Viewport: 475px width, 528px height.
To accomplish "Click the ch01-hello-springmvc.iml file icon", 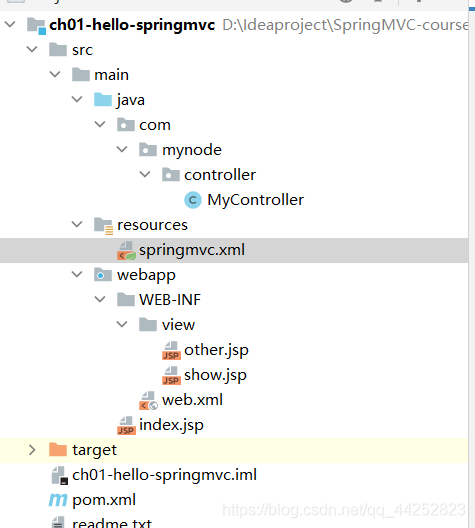I will click(x=60, y=475).
